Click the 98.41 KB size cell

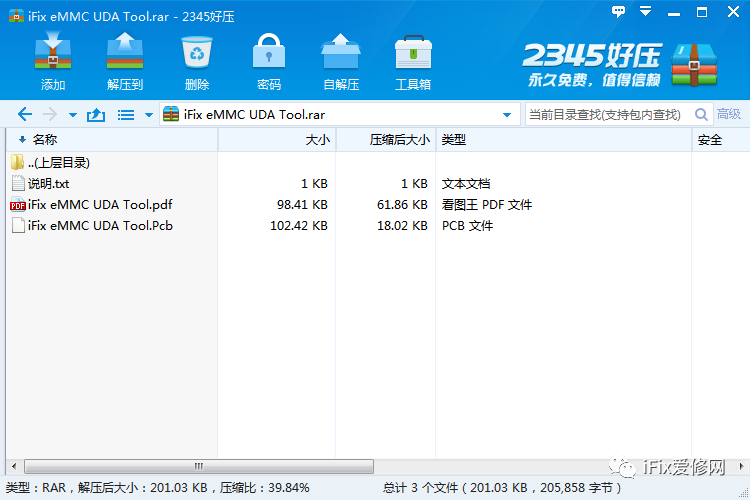click(x=302, y=205)
